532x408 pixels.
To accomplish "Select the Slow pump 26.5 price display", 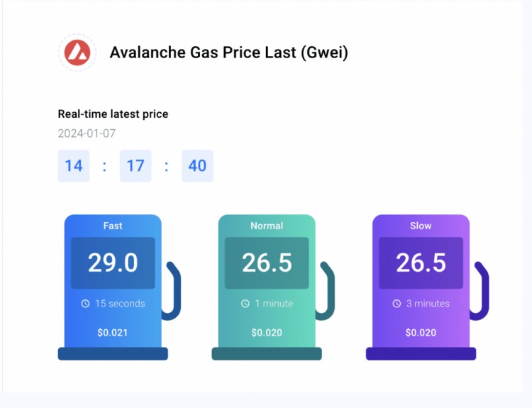I will click(x=421, y=263).
